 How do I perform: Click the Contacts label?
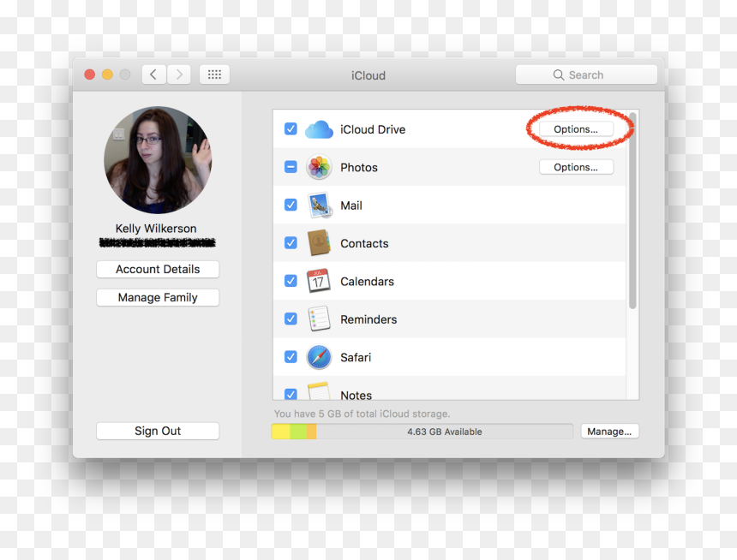[364, 243]
